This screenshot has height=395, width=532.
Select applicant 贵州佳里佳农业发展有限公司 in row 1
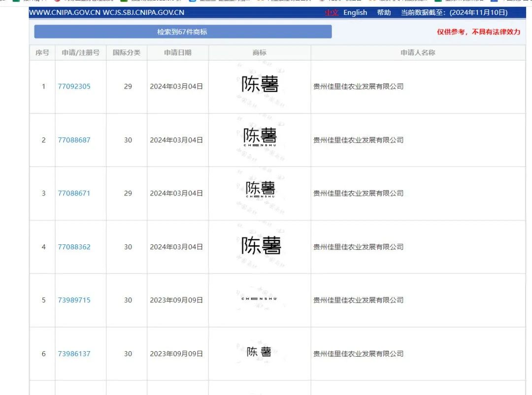coord(358,86)
